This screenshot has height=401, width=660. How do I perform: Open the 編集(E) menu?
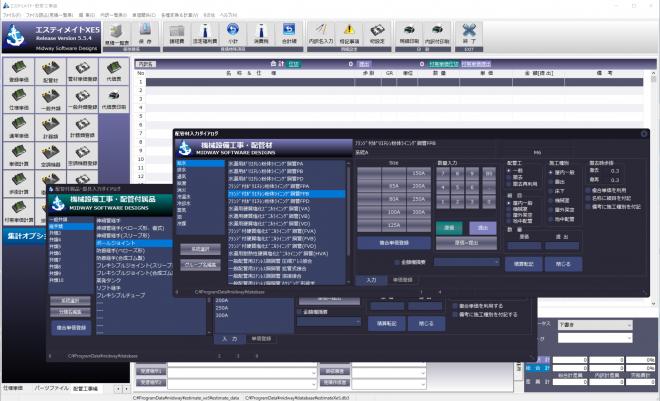88,15
